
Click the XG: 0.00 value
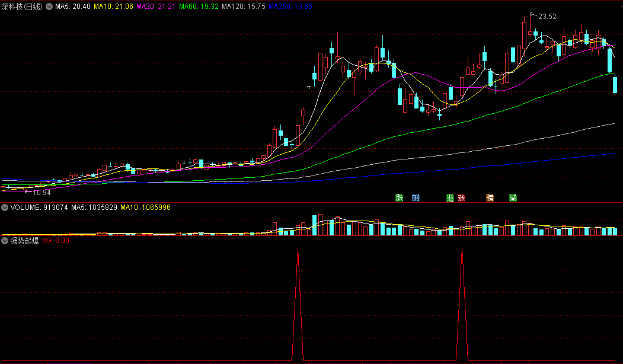point(56,241)
